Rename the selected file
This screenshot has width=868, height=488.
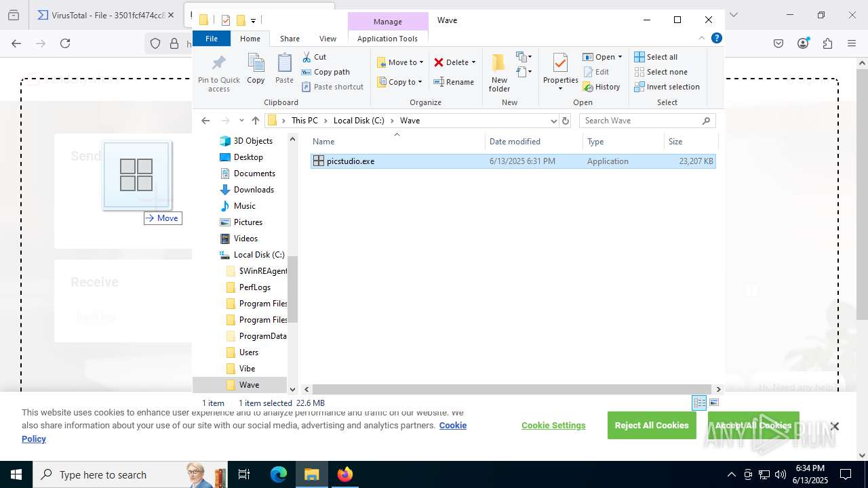pyautogui.click(x=454, y=82)
